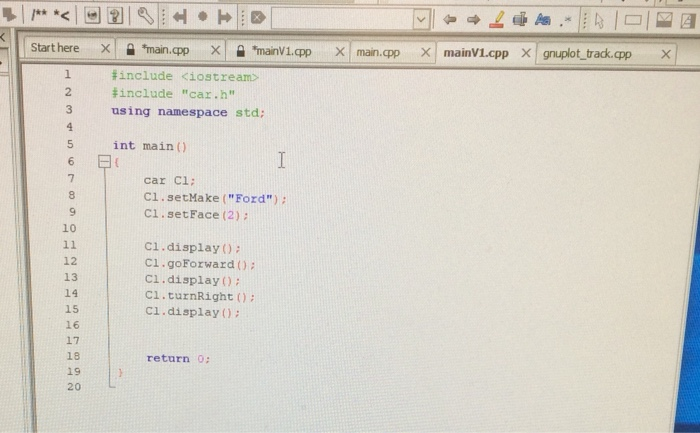Open the gnuplot_track.cpp tab
700x433 pixels.
(x=587, y=54)
